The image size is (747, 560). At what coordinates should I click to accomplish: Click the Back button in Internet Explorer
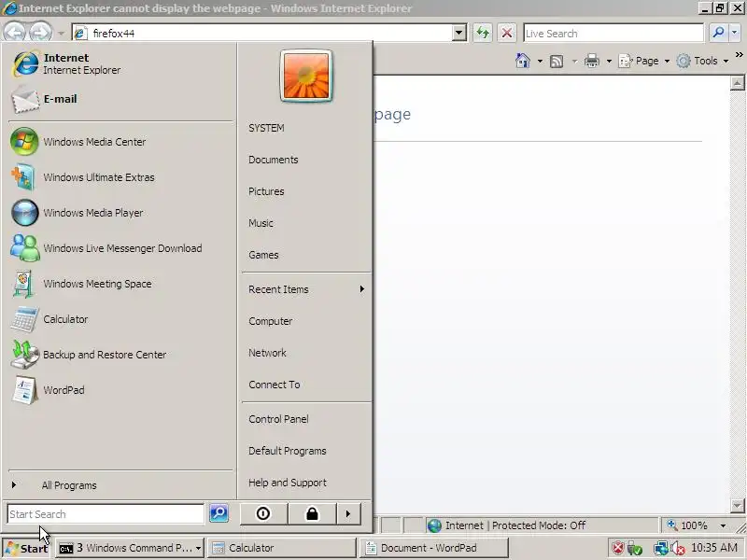tap(15, 33)
